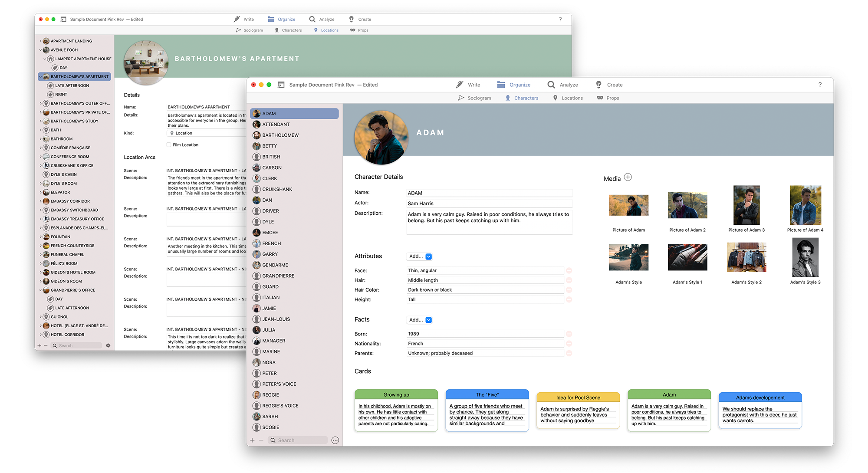Image resolution: width=868 pixels, height=473 pixels.
Task: Open the Picture of Adam 3 thumbnail
Action: tap(746, 205)
